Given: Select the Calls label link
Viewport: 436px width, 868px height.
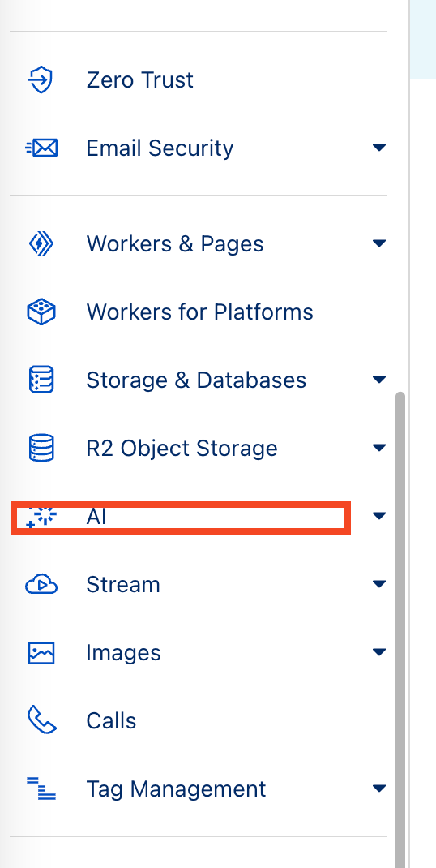Looking at the screenshot, I should click(111, 720).
